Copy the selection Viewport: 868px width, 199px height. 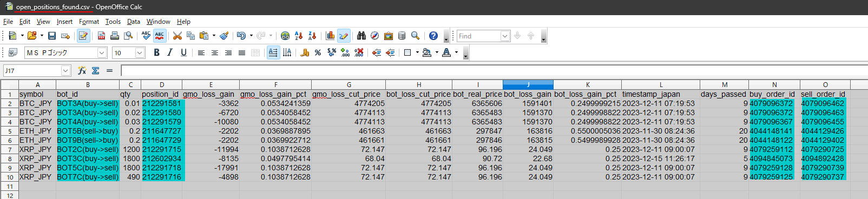coord(190,36)
